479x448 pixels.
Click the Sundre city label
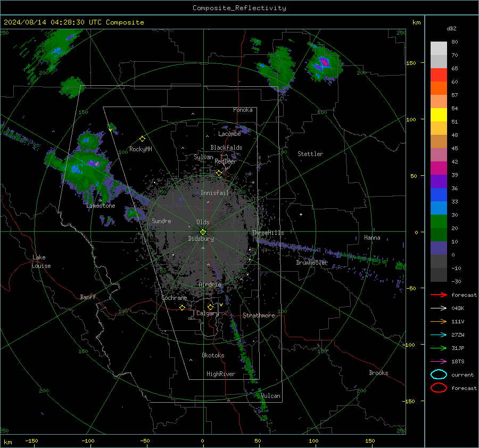tap(161, 221)
